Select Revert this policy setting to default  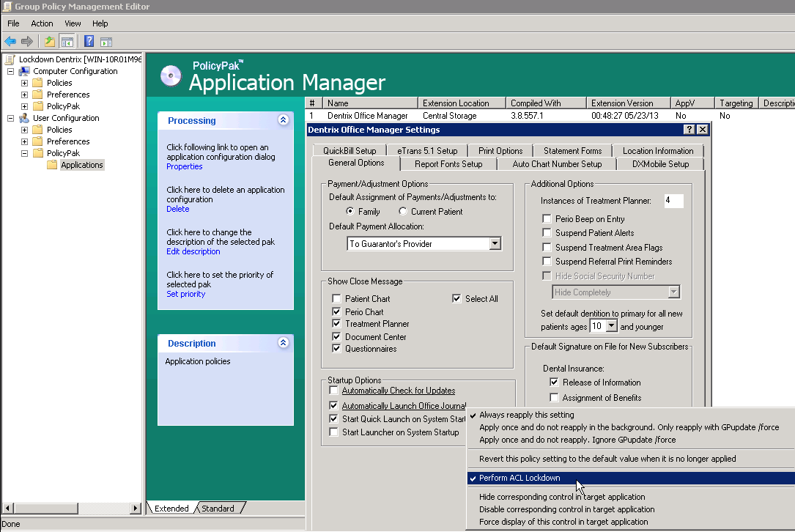[631, 459]
